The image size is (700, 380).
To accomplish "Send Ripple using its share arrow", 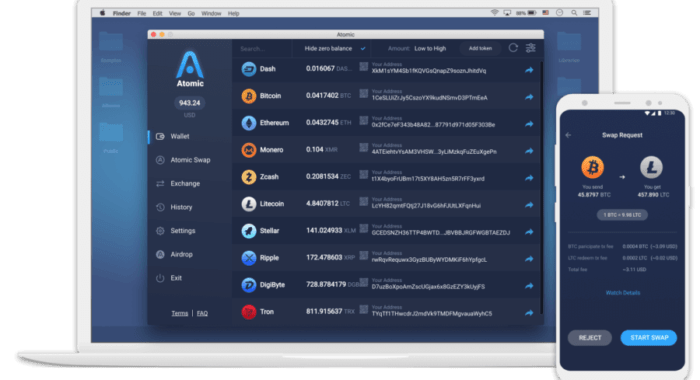I will (529, 259).
